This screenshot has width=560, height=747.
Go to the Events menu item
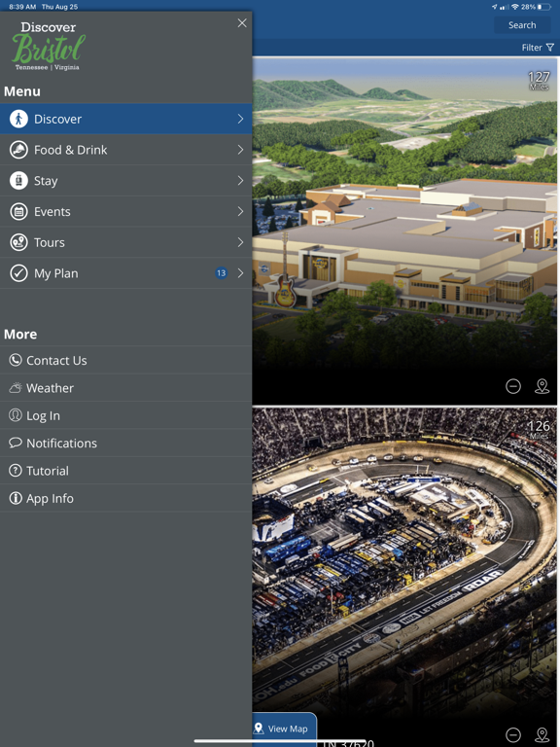coord(125,211)
